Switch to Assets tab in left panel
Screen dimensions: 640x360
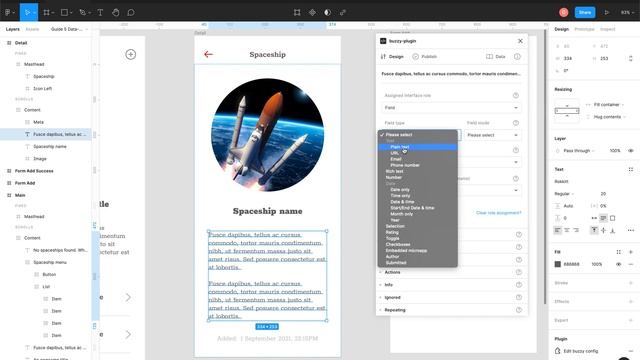pyautogui.click(x=32, y=29)
